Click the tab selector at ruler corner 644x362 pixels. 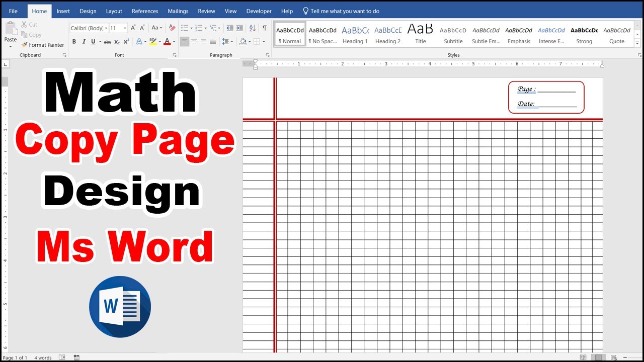pos(5,64)
